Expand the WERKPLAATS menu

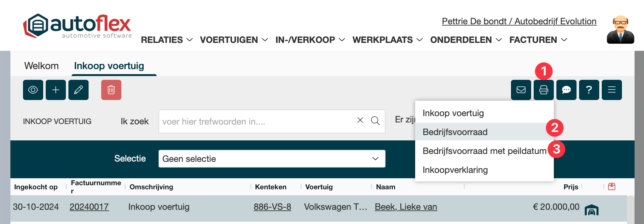387,40
